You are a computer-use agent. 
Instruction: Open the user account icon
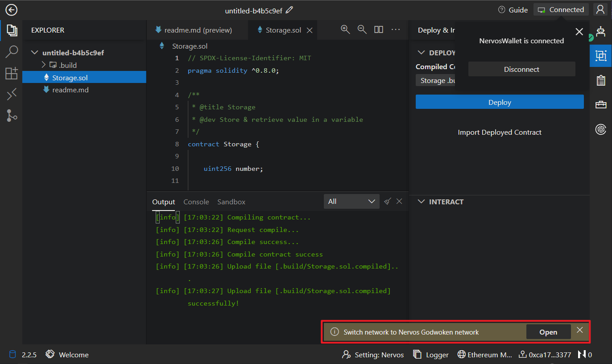600,10
